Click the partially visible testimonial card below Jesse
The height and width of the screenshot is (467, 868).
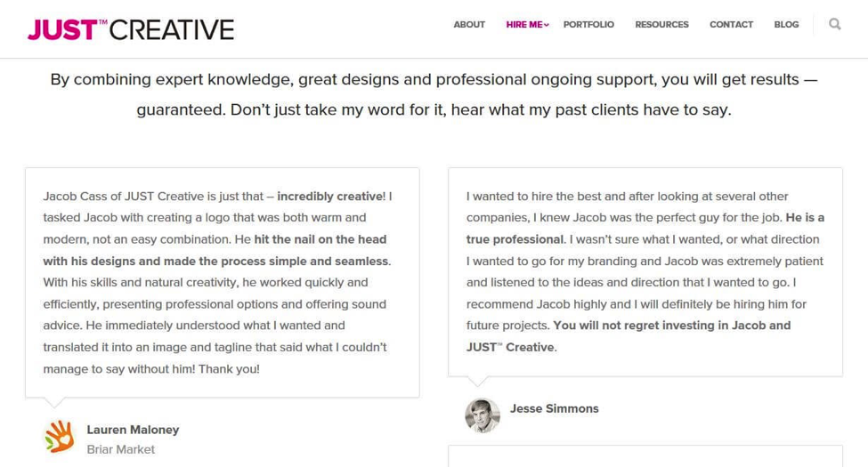pos(645,456)
